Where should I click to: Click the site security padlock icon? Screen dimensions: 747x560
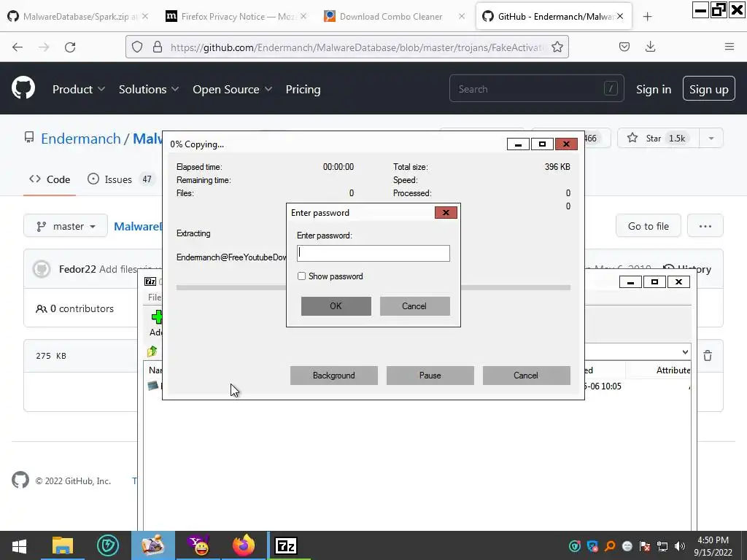coord(158,47)
